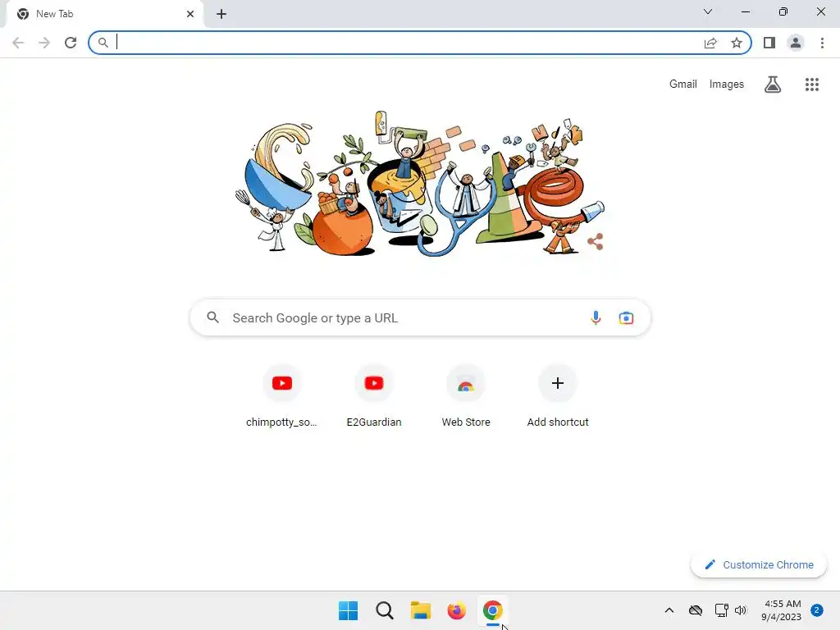Image resolution: width=840 pixels, height=630 pixels.
Task: Open Windows taskbar search
Action: click(385, 610)
